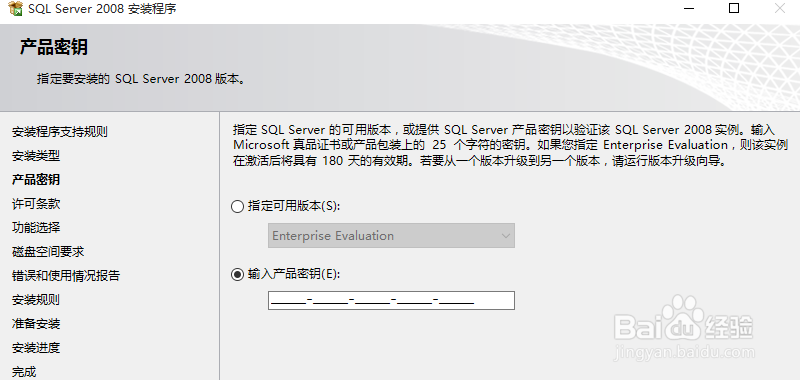
Task: Select the 指定可用版本(S) radio button
Action: click(x=237, y=207)
